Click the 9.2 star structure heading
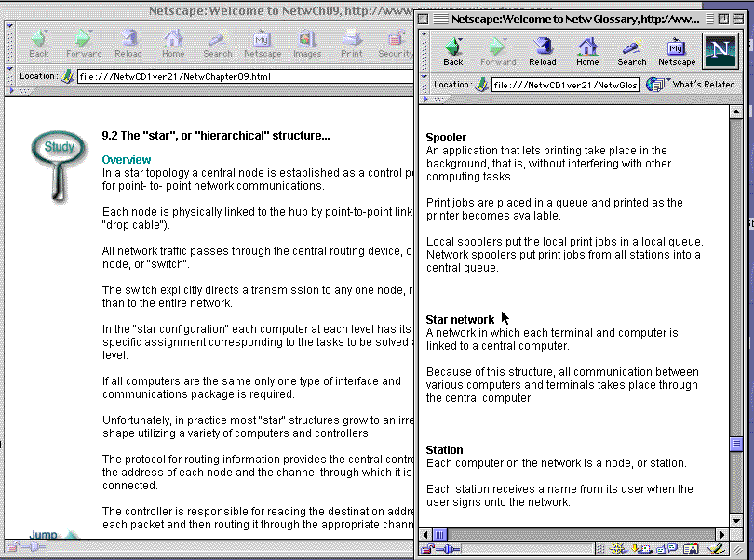The image size is (754, 560). (216, 136)
